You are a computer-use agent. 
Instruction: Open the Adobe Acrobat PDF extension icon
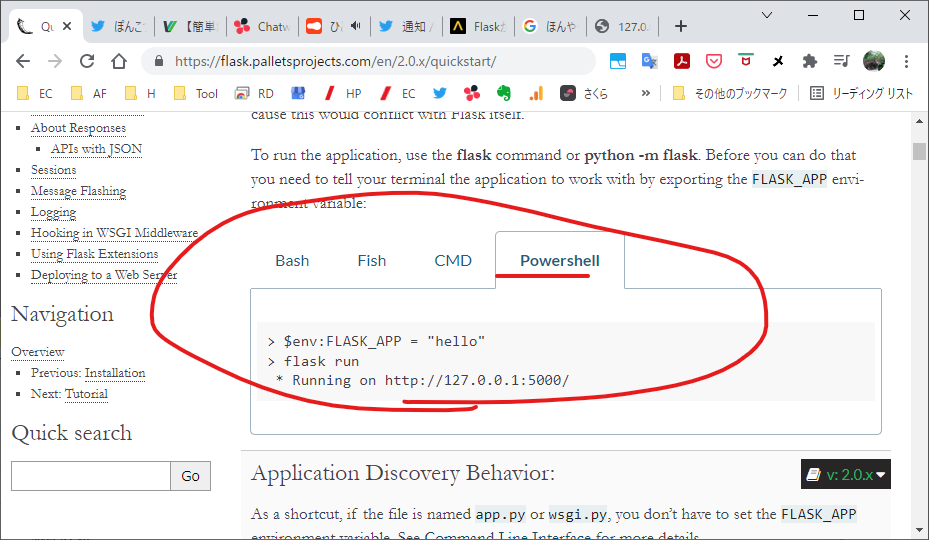pos(682,61)
